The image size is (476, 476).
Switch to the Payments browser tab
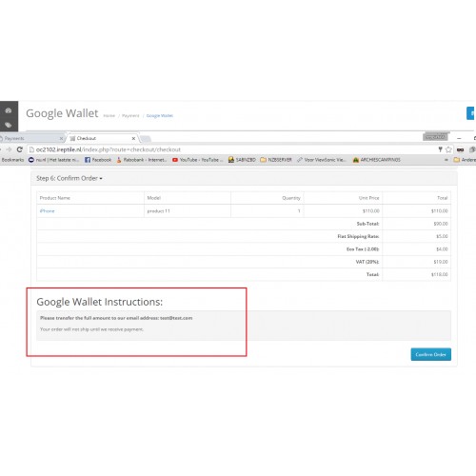(x=30, y=138)
